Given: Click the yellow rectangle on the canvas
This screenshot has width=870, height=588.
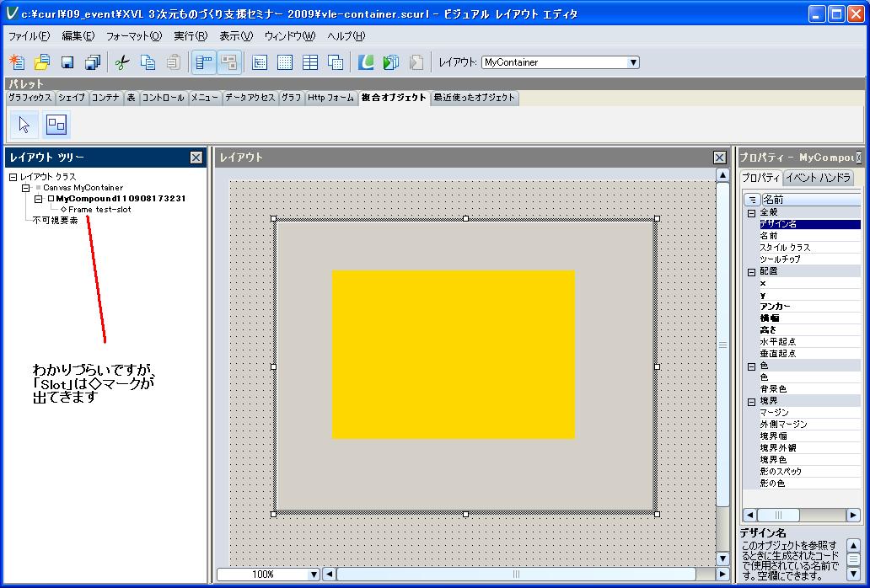Looking at the screenshot, I should click(x=453, y=354).
